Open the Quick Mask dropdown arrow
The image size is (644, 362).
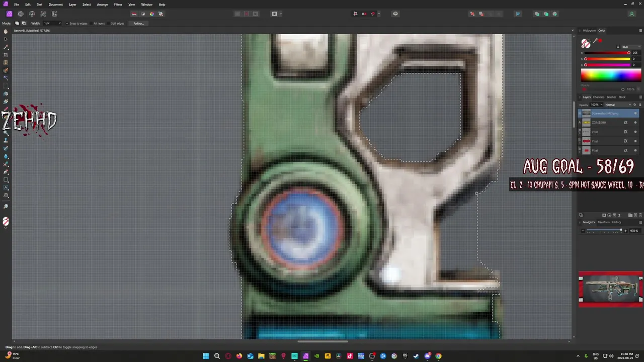(280, 14)
